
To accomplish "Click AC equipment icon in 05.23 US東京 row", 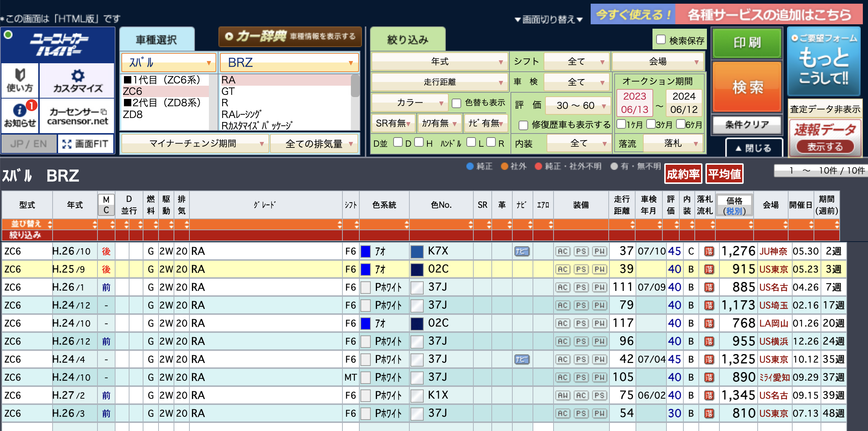I will pos(563,270).
